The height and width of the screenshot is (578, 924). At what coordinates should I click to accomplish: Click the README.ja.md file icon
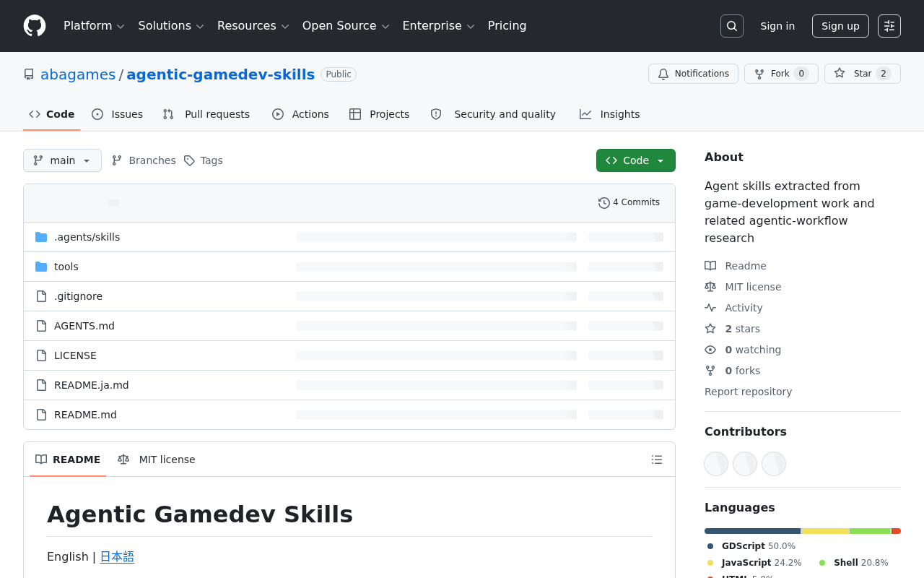[x=41, y=385]
